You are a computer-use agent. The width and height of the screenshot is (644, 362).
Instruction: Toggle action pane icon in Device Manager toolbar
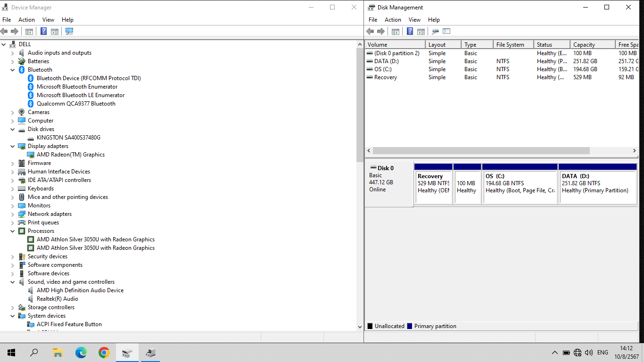pos(55,32)
